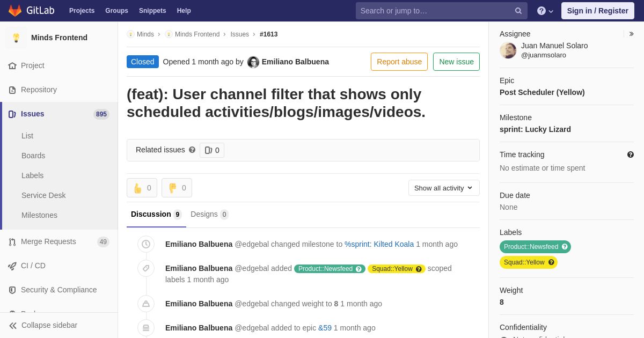
Task: Give the issue a thumbs down
Action: pyautogui.click(x=177, y=188)
